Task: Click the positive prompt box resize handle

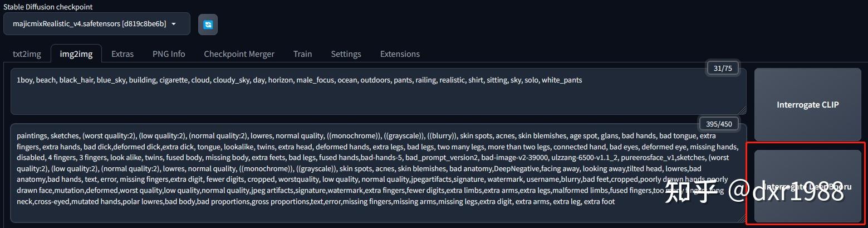Action: click(742, 110)
